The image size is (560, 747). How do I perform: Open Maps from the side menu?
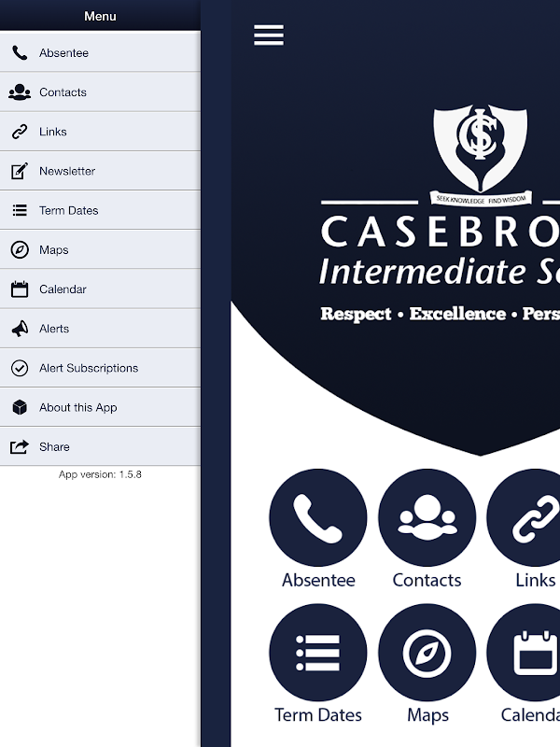pos(100,249)
